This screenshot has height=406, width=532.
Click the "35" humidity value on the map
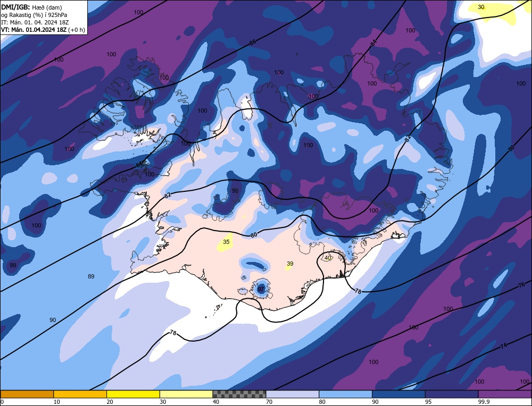coord(226,242)
